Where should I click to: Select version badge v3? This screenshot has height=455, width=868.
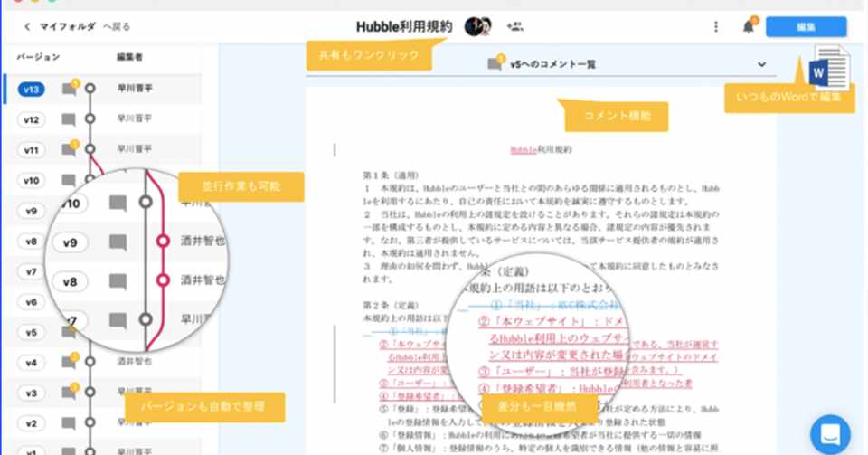point(31,393)
